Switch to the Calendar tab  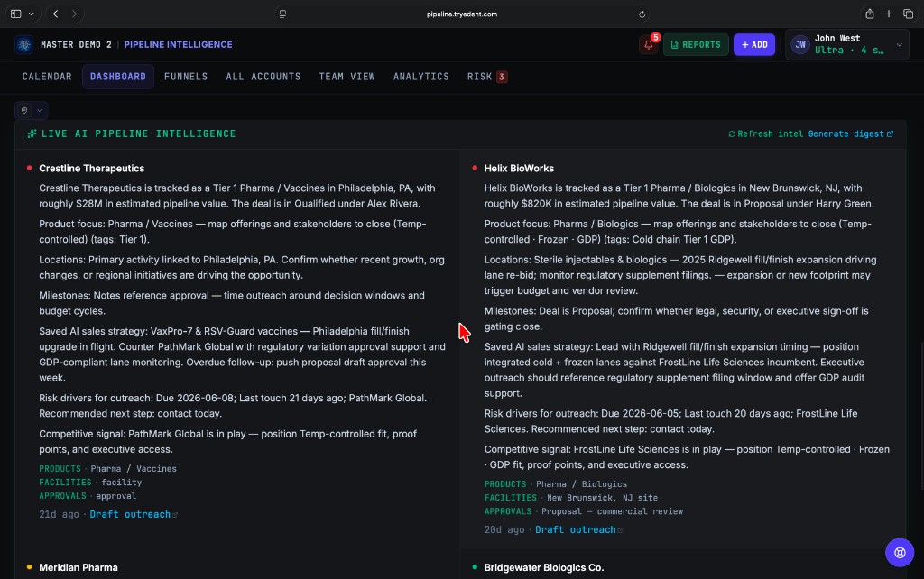(x=47, y=77)
